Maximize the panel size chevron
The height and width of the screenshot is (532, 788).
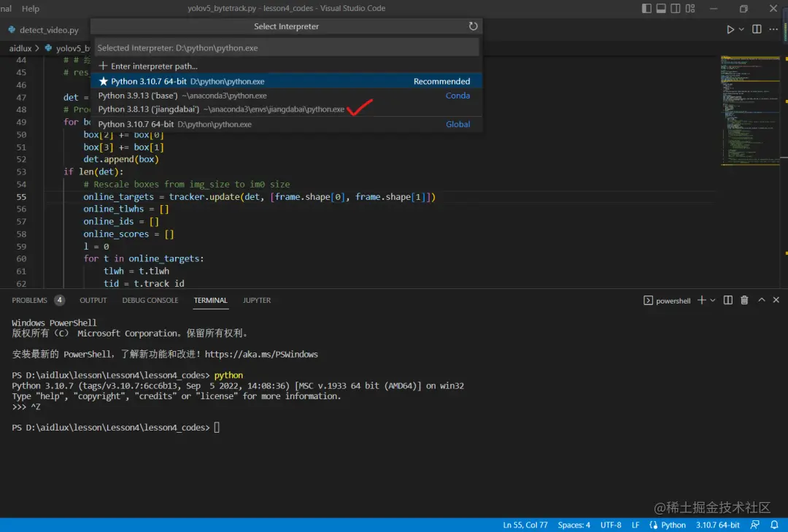tap(761, 300)
